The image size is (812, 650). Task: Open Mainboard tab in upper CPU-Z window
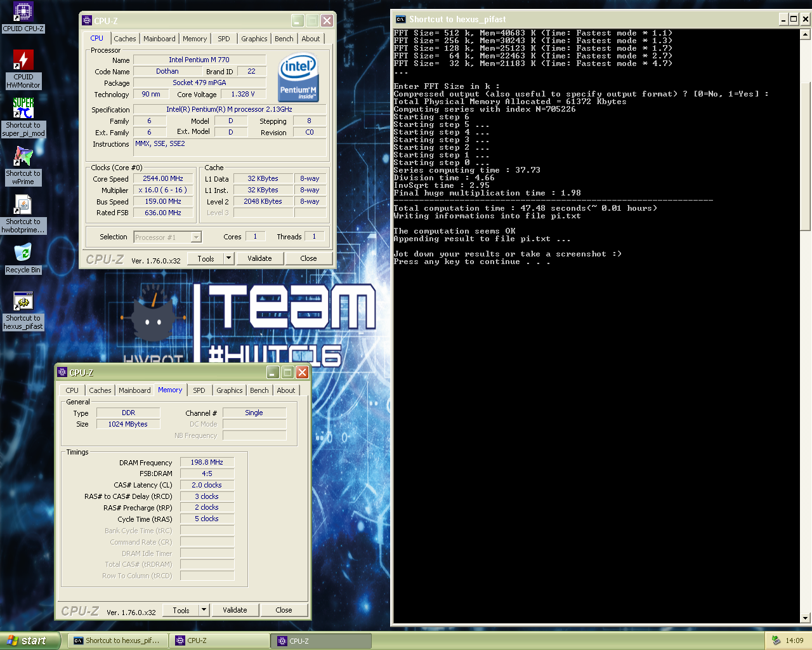tap(159, 39)
